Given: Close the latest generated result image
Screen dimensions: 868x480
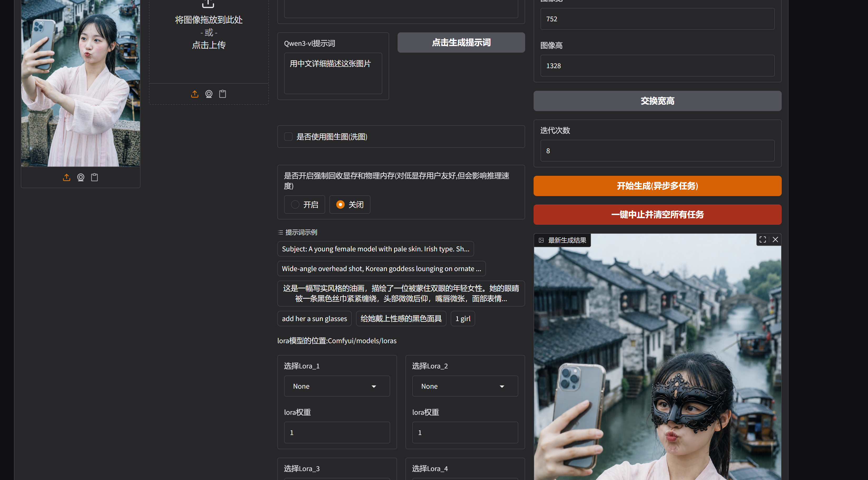Looking at the screenshot, I should (x=775, y=239).
